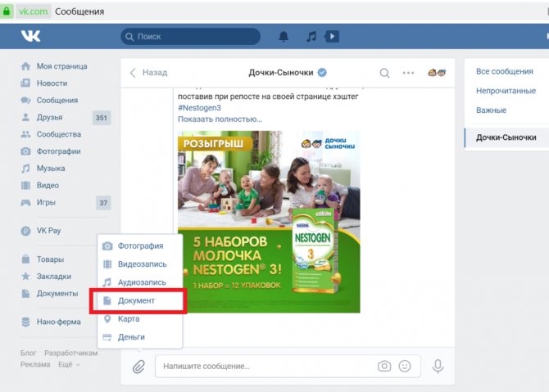The height and width of the screenshot is (392, 549).
Task: Open Нано-ферма app in sidebar
Action: click(x=51, y=322)
